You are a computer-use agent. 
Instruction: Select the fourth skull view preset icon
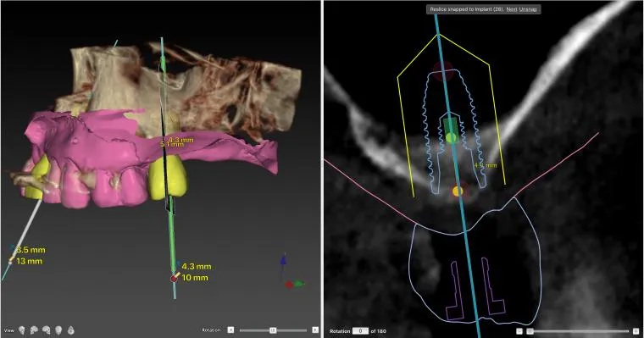58,330
